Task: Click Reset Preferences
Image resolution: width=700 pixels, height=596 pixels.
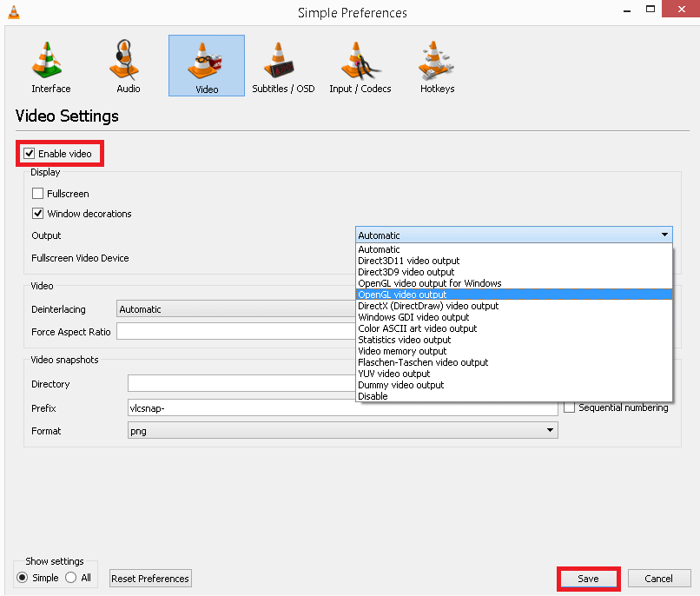Action: 149,578
